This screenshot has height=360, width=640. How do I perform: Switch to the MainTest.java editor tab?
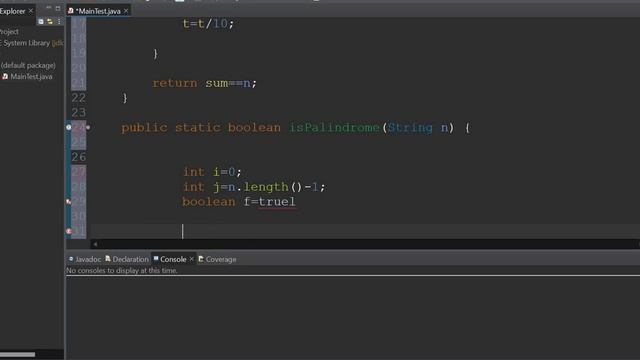(x=98, y=11)
